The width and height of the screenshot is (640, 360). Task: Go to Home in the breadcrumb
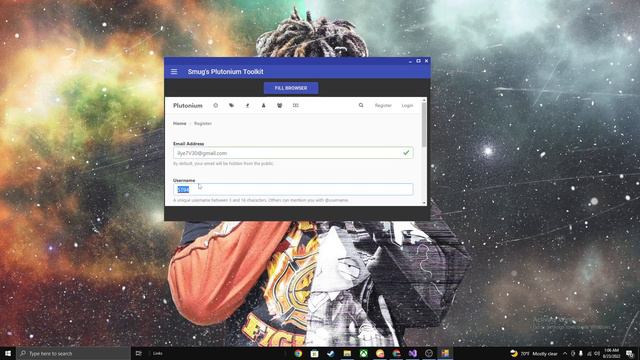point(180,123)
